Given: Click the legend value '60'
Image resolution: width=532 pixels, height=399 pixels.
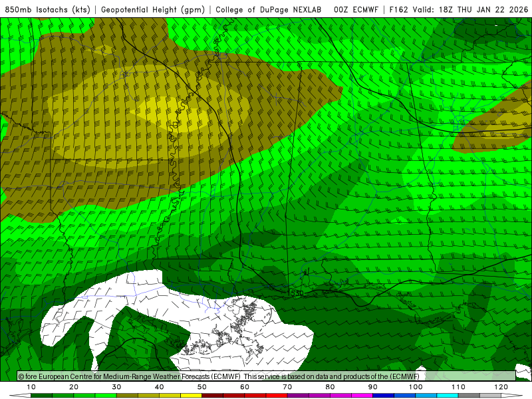Looking at the screenshot, I should point(245,387).
